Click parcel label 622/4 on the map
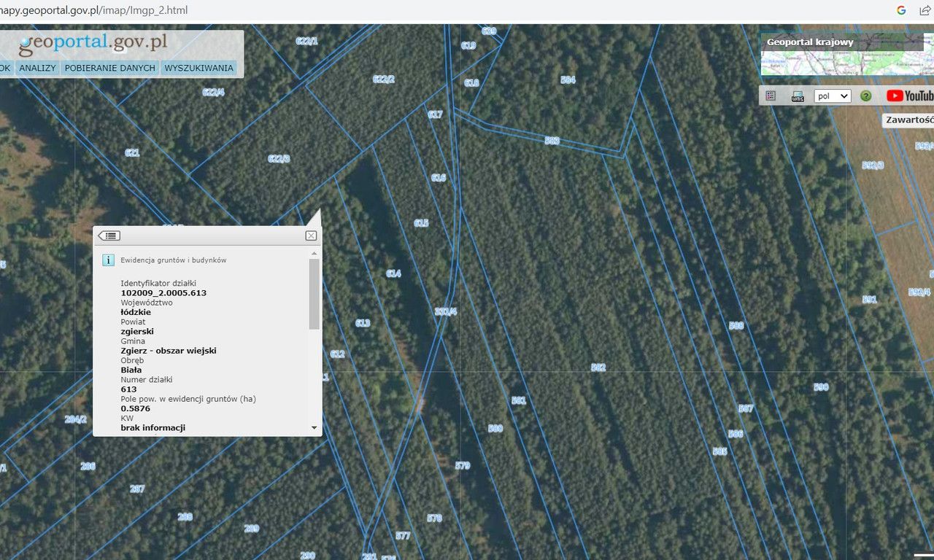 pyautogui.click(x=213, y=92)
